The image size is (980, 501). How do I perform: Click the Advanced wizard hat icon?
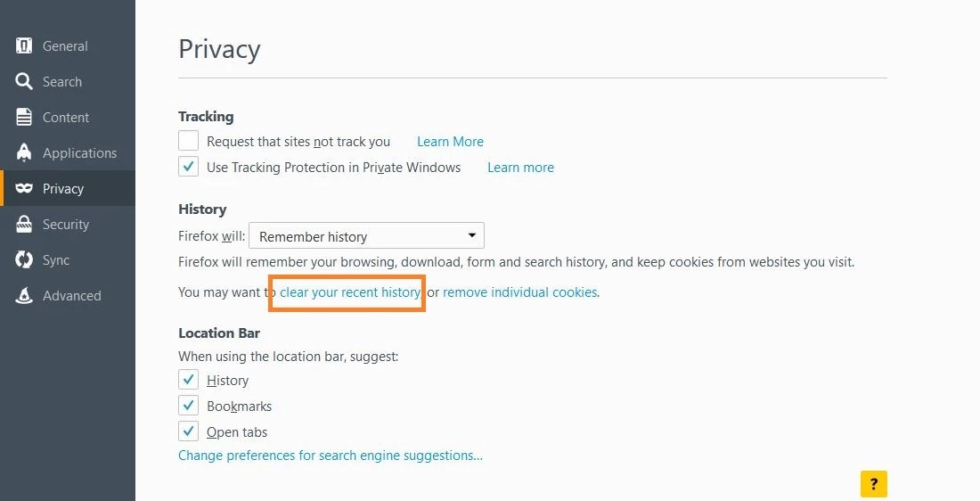pyautogui.click(x=24, y=296)
